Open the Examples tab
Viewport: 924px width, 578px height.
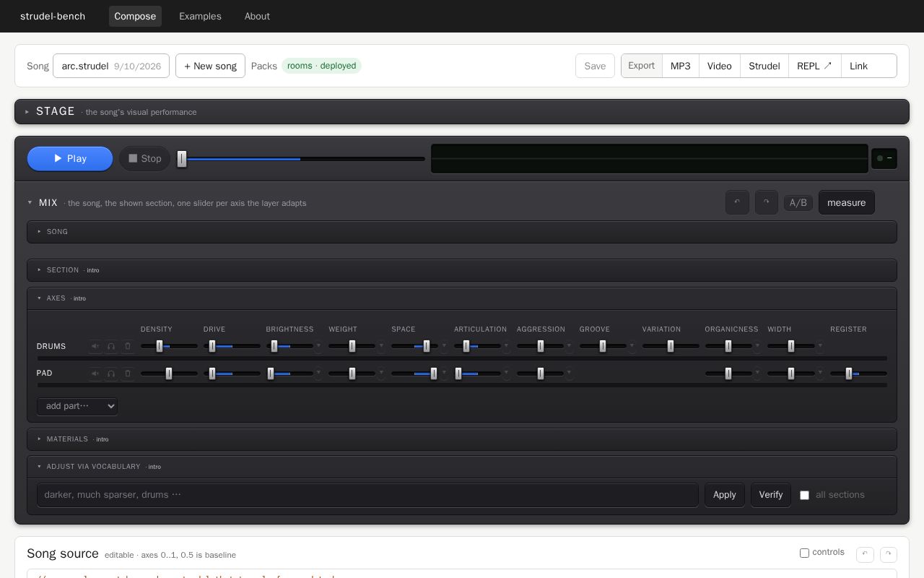200,16
